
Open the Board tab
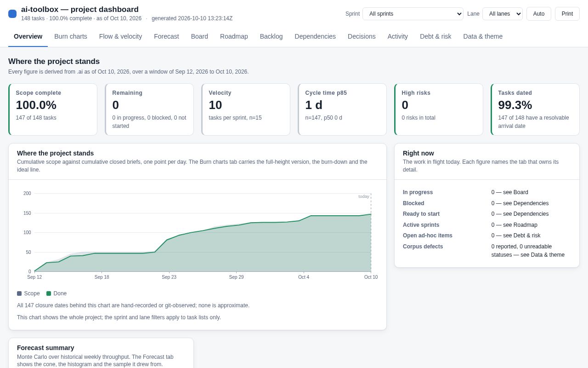click(x=199, y=36)
